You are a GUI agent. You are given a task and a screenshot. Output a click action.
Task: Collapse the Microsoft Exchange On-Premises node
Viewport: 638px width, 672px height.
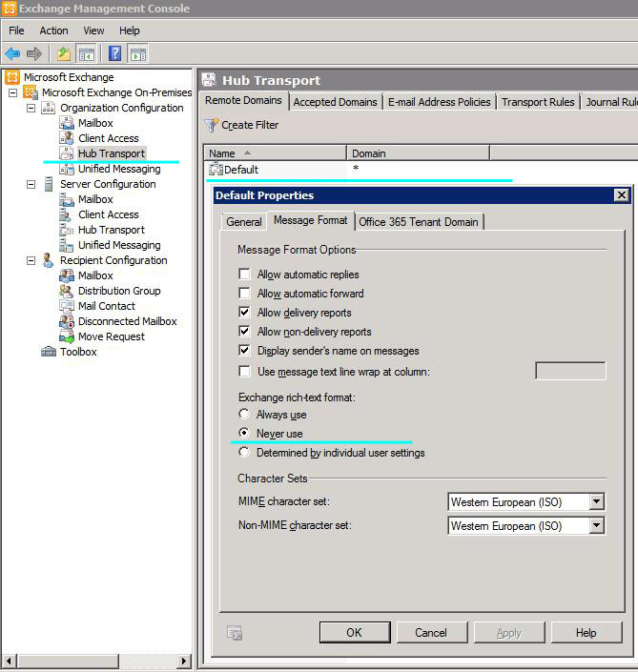pyautogui.click(x=12, y=92)
